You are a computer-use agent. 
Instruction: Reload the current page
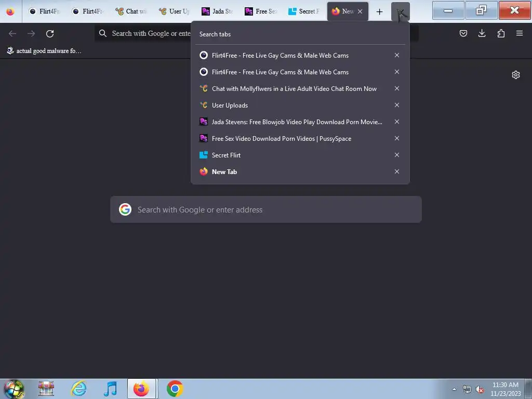pos(50,33)
